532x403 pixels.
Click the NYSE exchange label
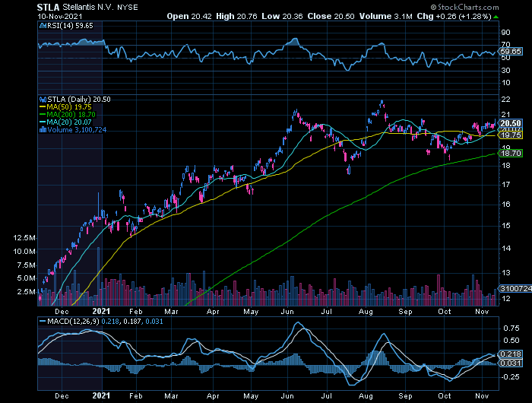coord(128,8)
